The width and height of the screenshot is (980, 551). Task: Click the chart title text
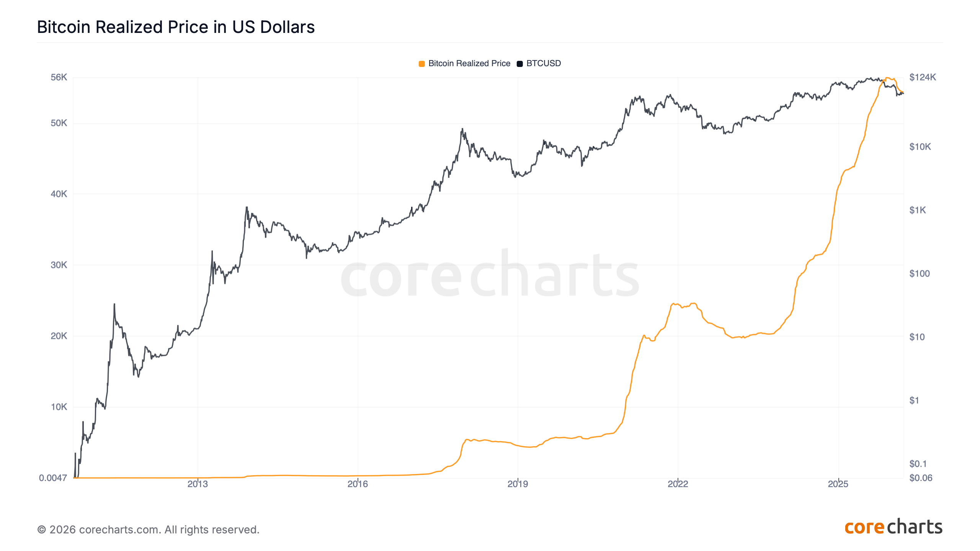pyautogui.click(x=176, y=27)
